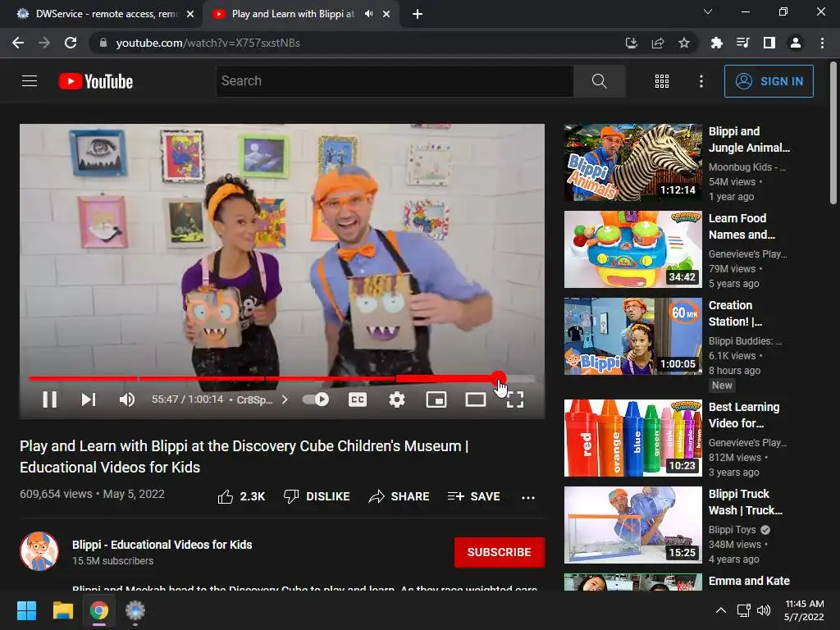Click the SHARE button
This screenshot has height=630, width=840.
click(x=399, y=496)
